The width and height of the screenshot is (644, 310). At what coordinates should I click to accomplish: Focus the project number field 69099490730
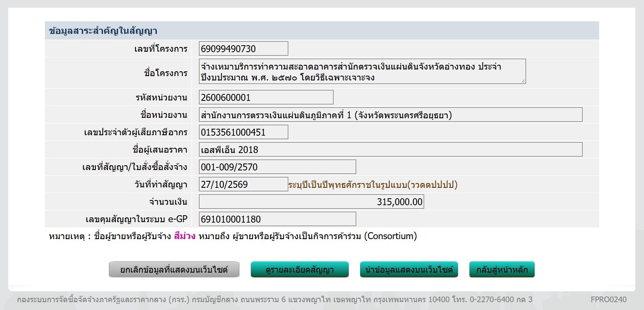click(x=243, y=49)
